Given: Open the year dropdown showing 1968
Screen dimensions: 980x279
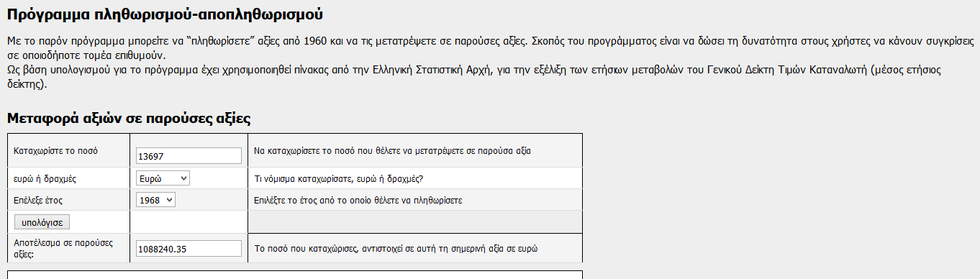Looking at the screenshot, I should pyautogui.click(x=155, y=199).
